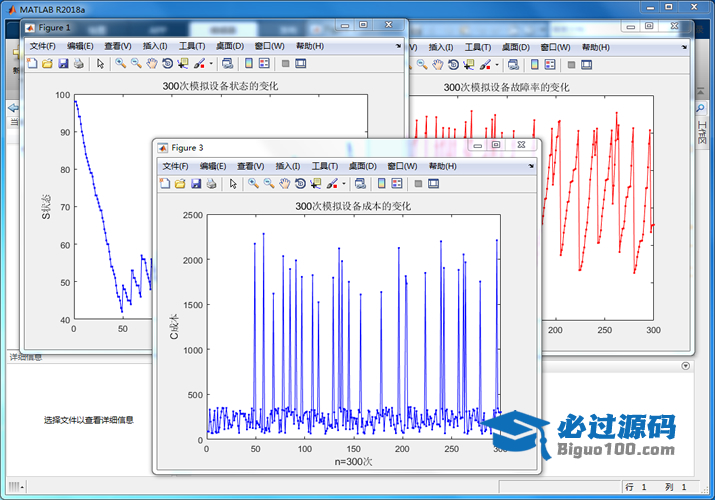The width and height of the screenshot is (715, 500).
Task: Toggle Insert Colorbar in Figure 3 toolbar
Action: 381,184
